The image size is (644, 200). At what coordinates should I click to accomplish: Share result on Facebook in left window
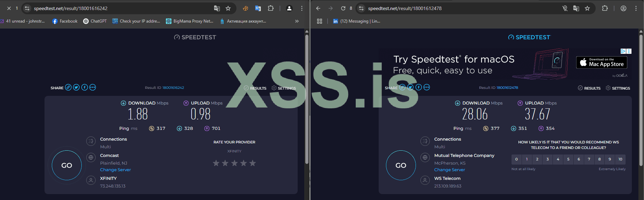click(84, 87)
